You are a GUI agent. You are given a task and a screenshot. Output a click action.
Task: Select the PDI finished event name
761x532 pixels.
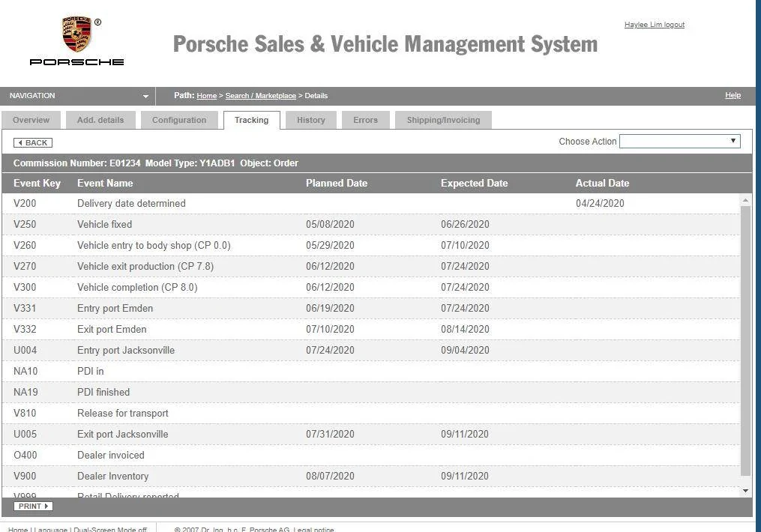click(x=103, y=393)
